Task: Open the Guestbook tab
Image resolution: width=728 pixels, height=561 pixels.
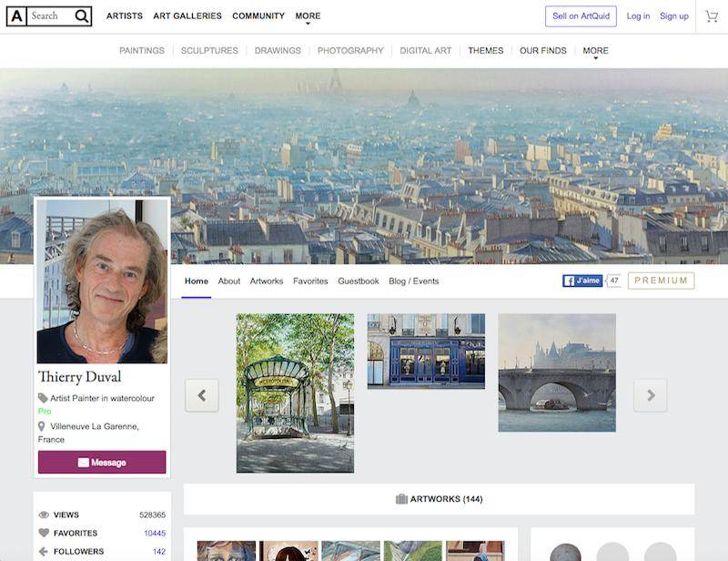Action: click(x=359, y=281)
